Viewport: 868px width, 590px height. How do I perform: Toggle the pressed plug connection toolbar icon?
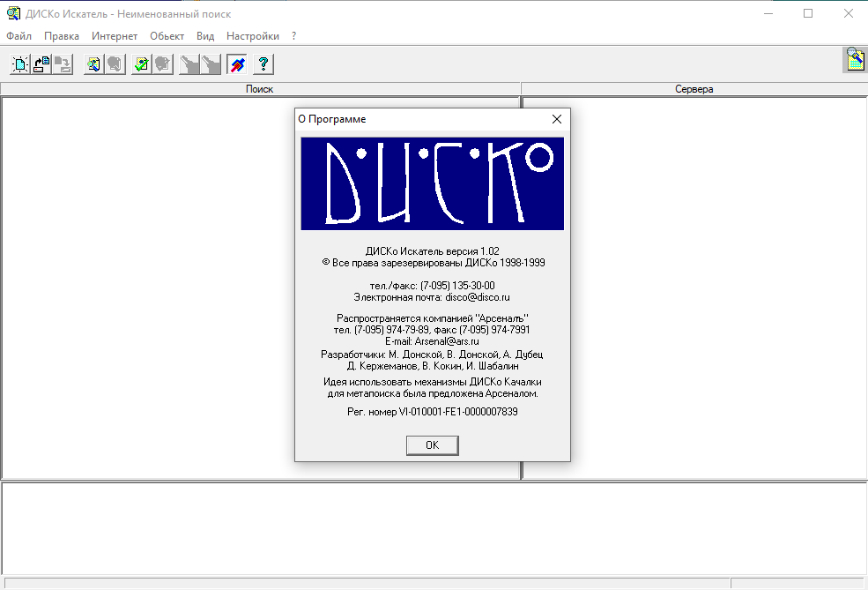[x=237, y=64]
